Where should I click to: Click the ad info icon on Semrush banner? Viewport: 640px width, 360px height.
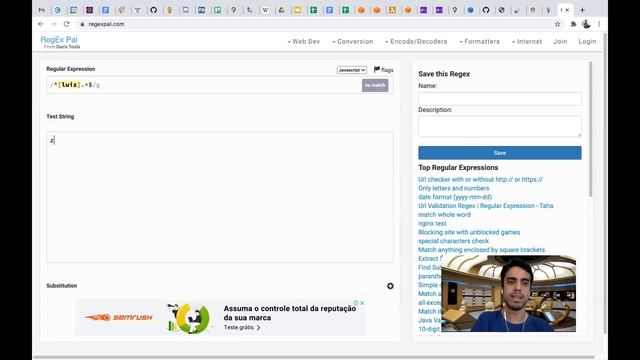coord(356,303)
